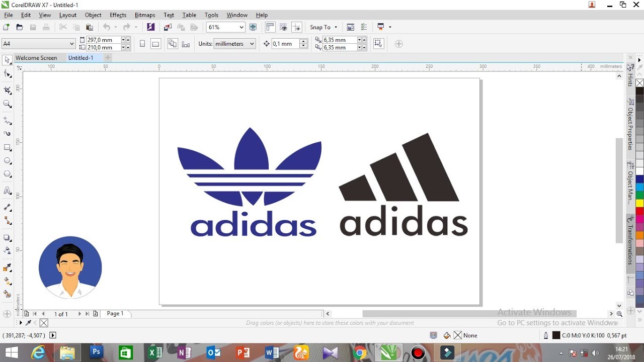Select the Pick tool
The height and width of the screenshot is (362, 644).
click(x=7, y=60)
